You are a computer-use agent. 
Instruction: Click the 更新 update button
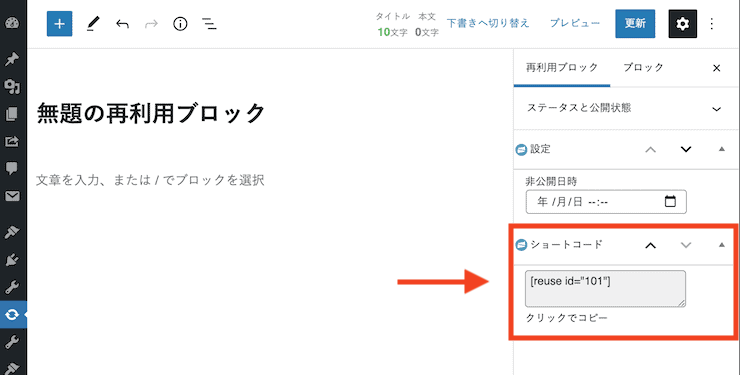tap(635, 24)
